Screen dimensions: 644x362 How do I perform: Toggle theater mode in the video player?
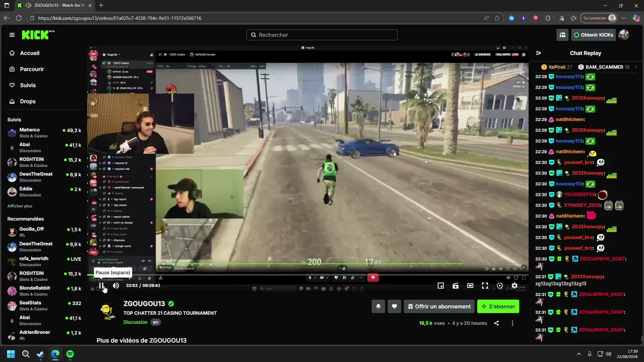click(x=470, y=286)
